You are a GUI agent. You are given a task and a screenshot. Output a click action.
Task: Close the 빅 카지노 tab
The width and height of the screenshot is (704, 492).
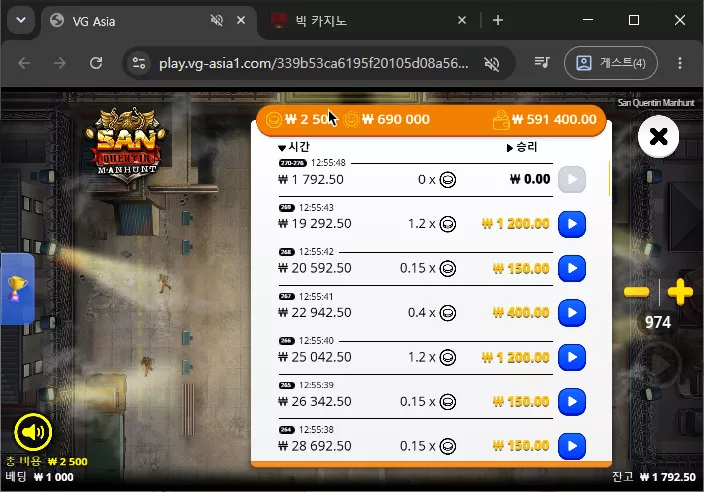click(x=462, y=20)
